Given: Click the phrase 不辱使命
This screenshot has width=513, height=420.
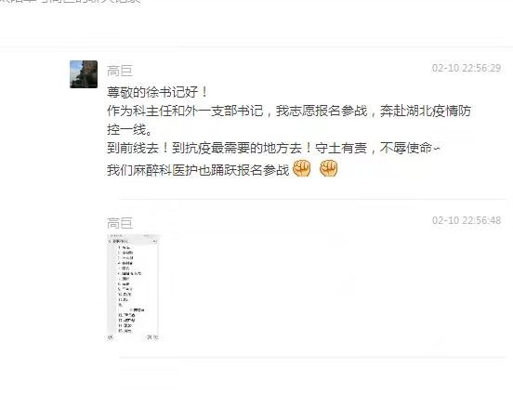Looking at the screenshot, I should pyautogui.click(x=406, y=148).
